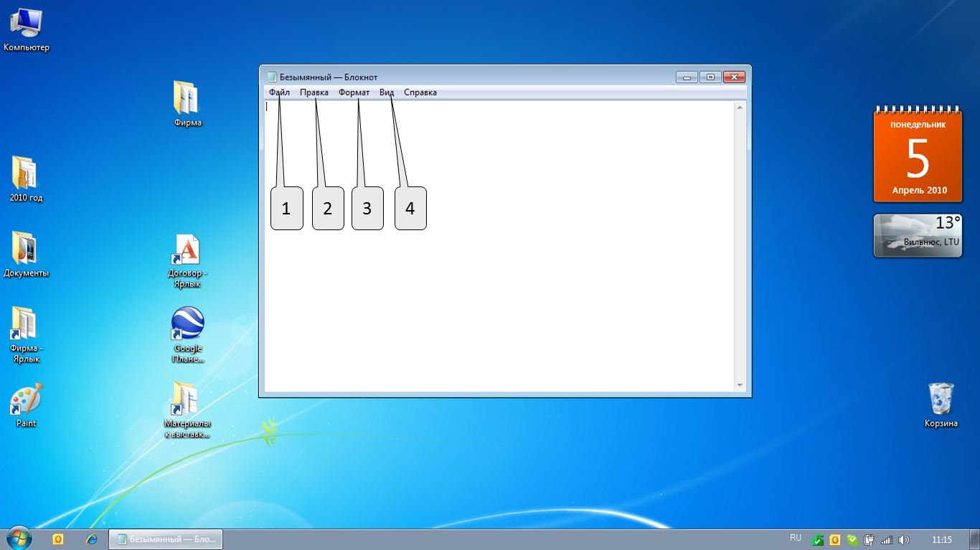Open Outlook from the taskbar
Image resolution: width=980 pixels, height=550 pixels.
point(58,539)
